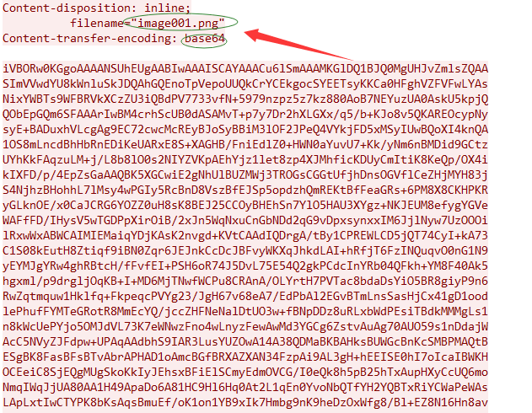Click the base64 line starting with iVBORw0KGgo
This screenshot has height=413, width=532.
coord(245,69)
